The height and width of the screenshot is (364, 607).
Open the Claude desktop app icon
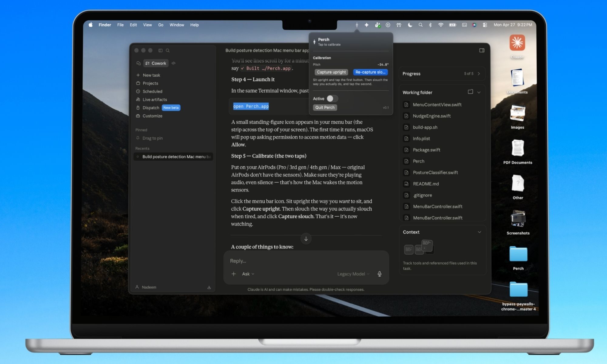pos(517,42)
